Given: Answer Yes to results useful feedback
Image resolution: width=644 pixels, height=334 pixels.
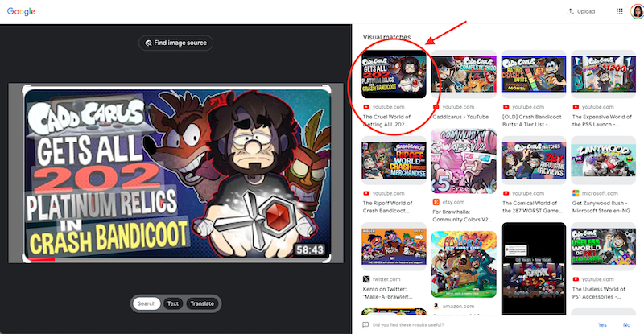Looking at the screenshot, I should click(602, 324).
